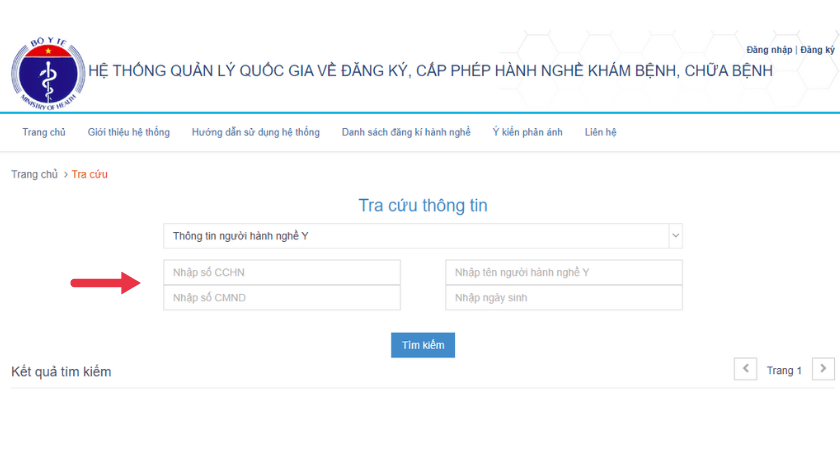Open dropdown arrow of search type selector

[x=676, y=236]
